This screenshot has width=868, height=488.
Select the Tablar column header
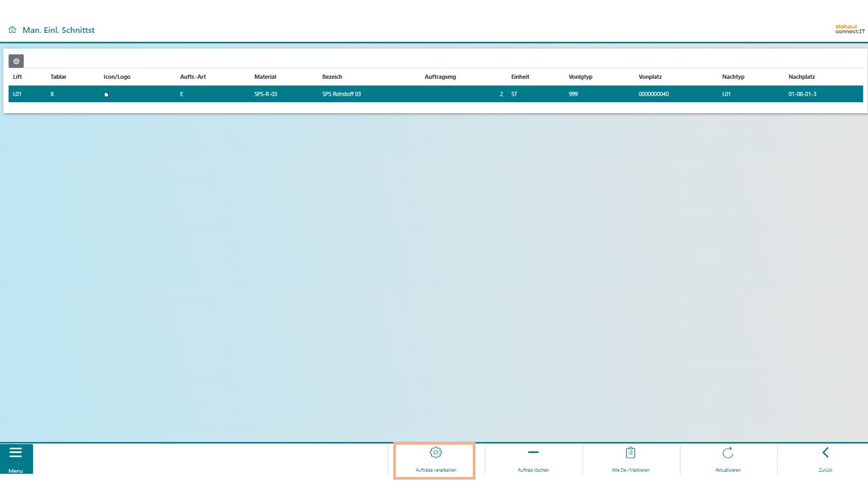(58, 77)
